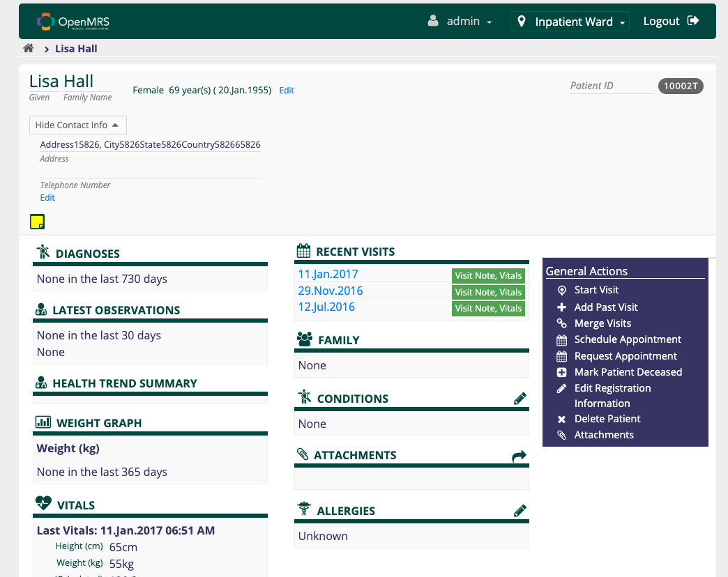This screenshot has height=577, width=728.
Task: Click the Recent Visits calendar icon
Action: (x=303, y=252)
